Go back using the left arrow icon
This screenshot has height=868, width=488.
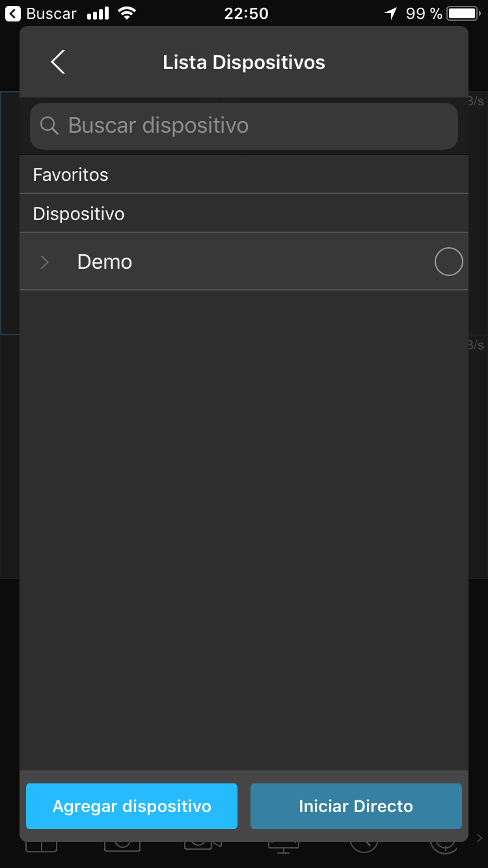pos(58,62)
